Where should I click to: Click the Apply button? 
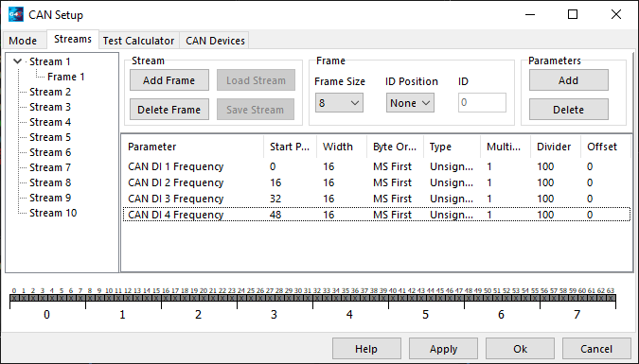pos(443,349)
